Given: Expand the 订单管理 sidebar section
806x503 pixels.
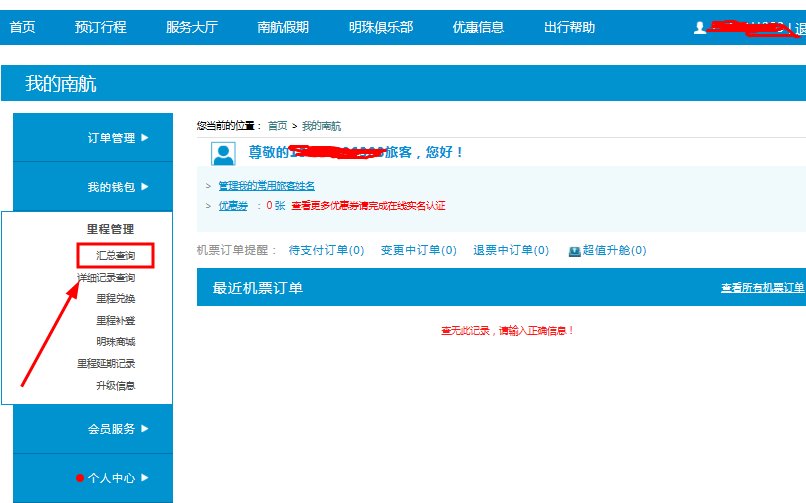Looking at the screenshot, I should pyautogui.click(x=93, y=138).
